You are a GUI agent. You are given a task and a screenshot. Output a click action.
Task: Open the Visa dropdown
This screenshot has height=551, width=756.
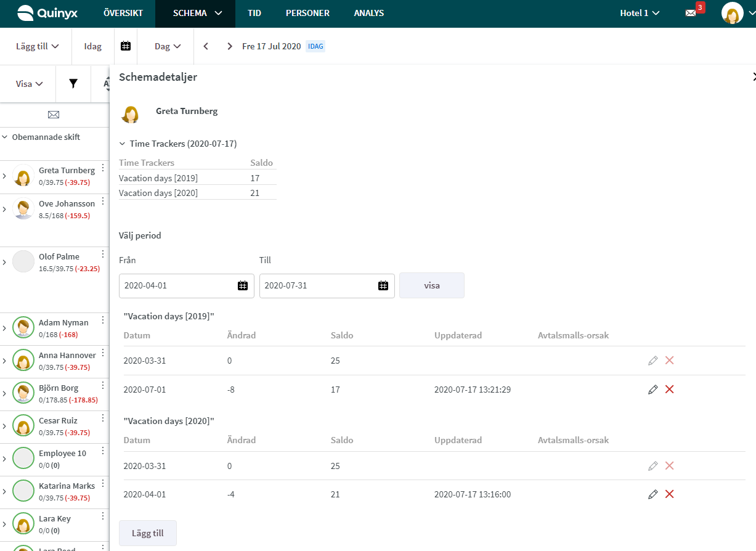coord(30,84)
